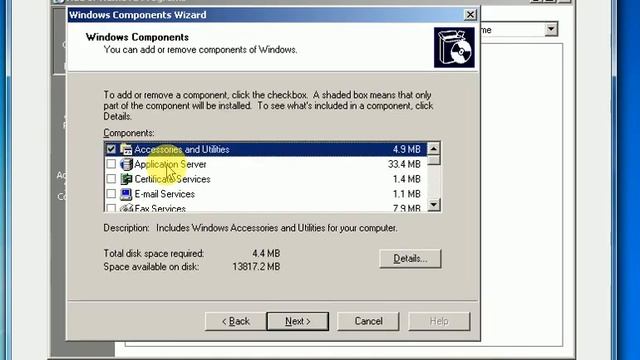Click the 33.4 MB size value

pyautogui.click(x=404, y=164)
